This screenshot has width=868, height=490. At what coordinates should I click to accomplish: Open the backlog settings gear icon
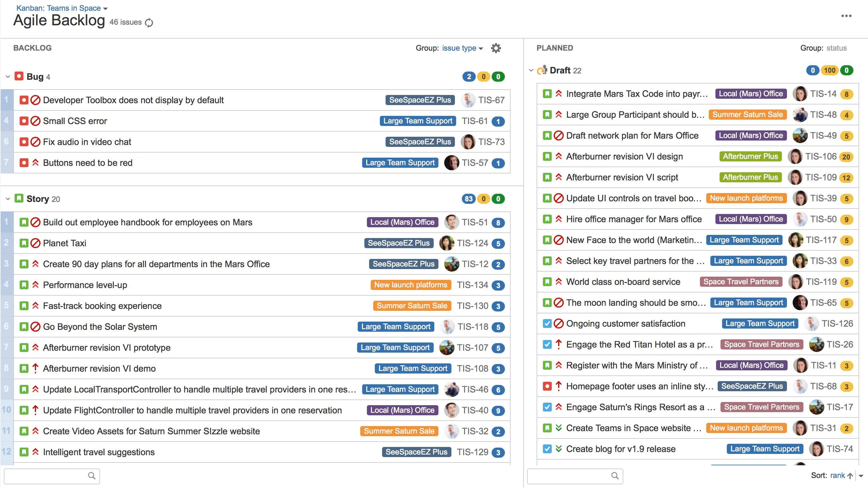(496, 48)
